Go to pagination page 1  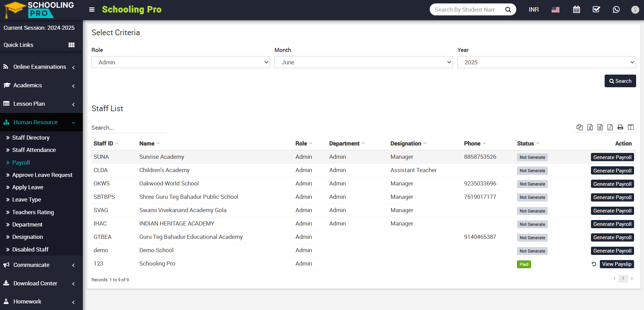[623, 279]
